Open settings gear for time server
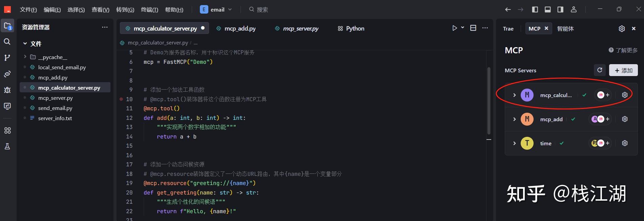The image size is (644, 221). [625, 143]
